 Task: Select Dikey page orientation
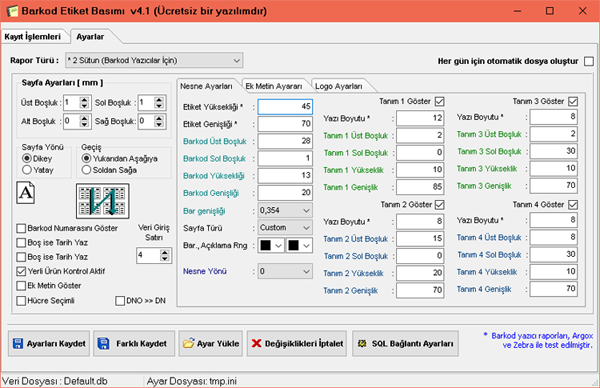pos(27,158)
